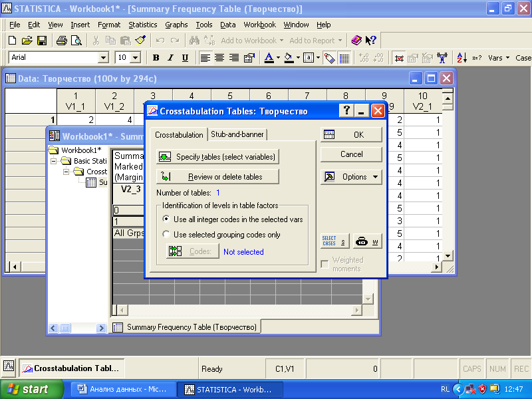The width and height of the screenshot is (532, 399).
Task: Open the Data menu
Action: (227, 25)
